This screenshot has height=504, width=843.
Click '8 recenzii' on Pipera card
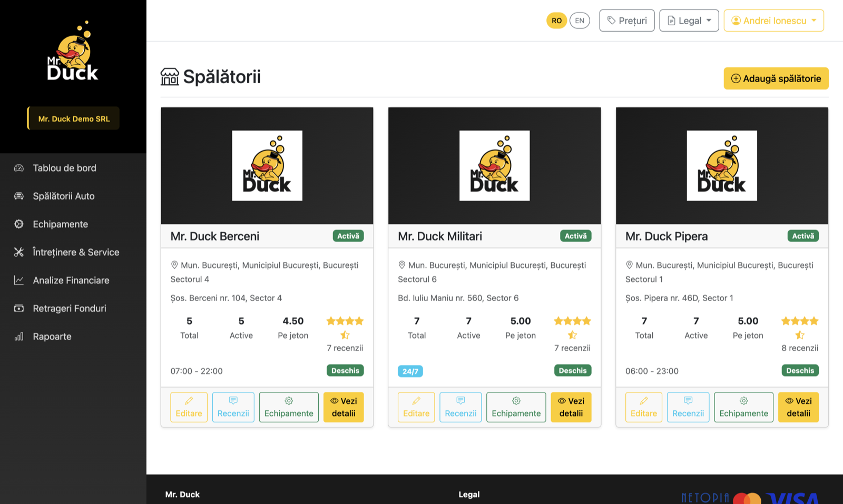(800, 348)
